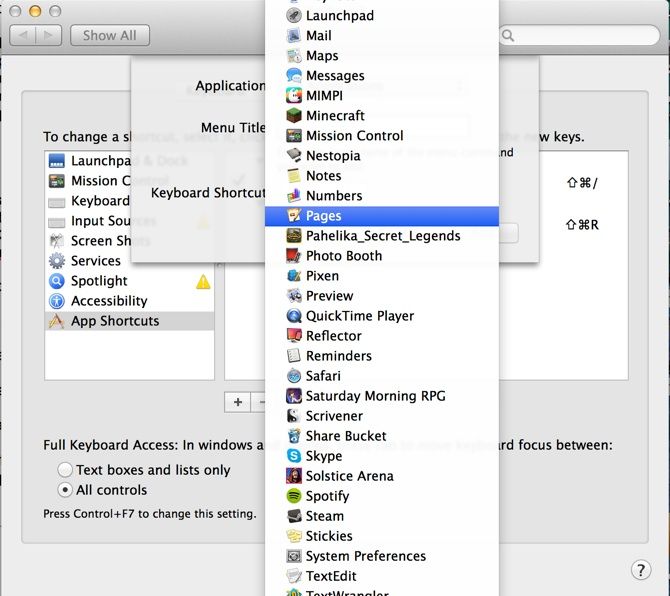Open help with the question mark button
Screen dimensions: 670x596
click(641, 570)
